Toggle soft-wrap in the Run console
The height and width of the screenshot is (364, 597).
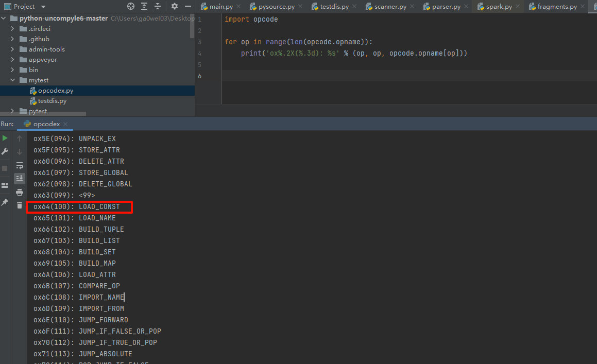(20, 165)
